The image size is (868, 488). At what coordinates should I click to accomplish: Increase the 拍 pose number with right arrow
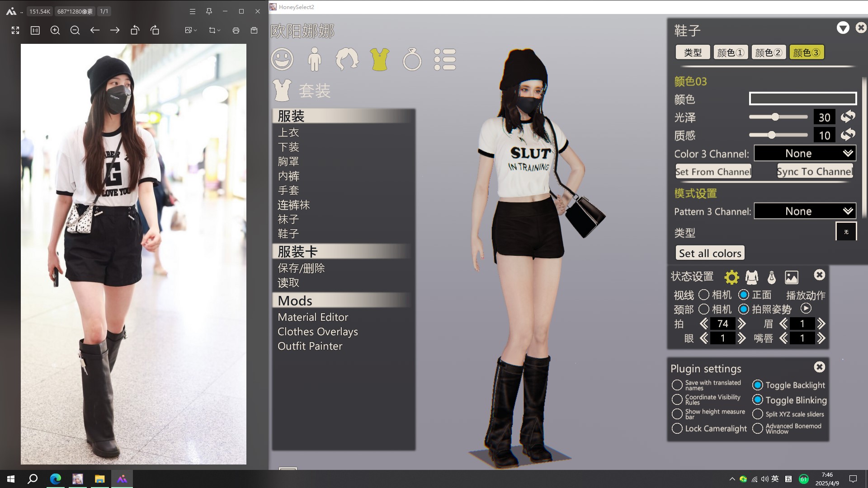point(742,324)
